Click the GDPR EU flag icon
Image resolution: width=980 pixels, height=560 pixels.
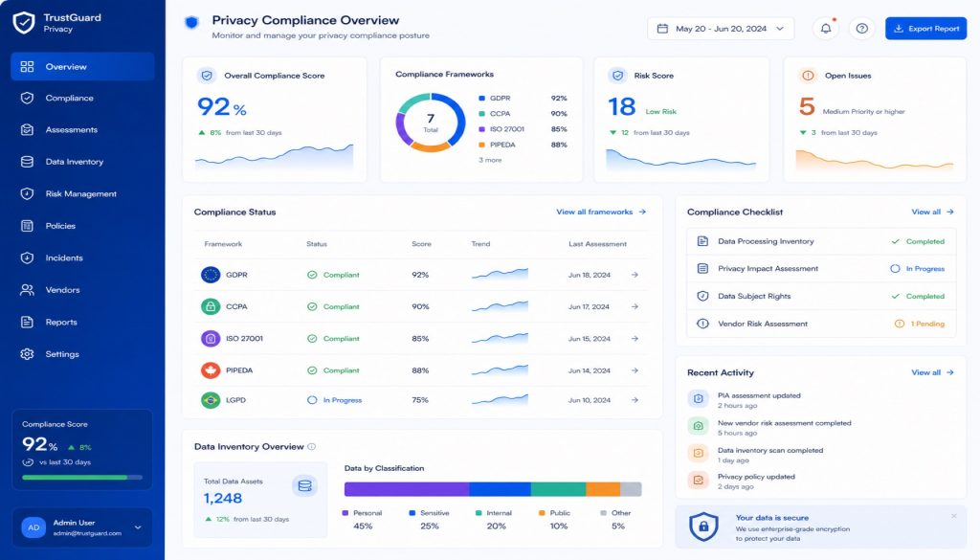tap(211, 275)
